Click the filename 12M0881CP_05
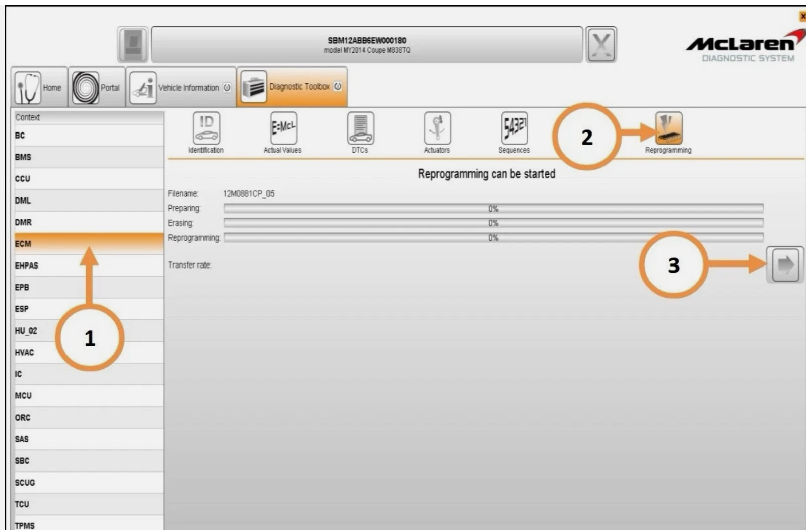This screenshot has width=806, height=532. (x=249, y=194)
